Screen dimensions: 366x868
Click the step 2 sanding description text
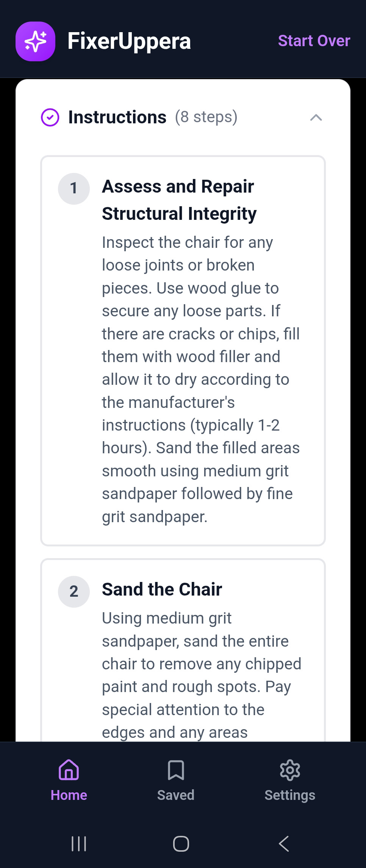(201, 675)
